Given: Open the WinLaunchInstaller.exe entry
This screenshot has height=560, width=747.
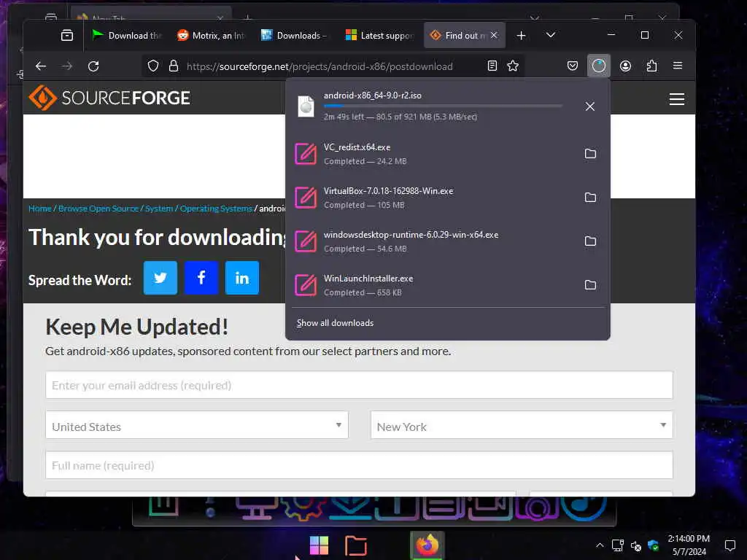Looking at the screenshot, I should click(431, 285).
